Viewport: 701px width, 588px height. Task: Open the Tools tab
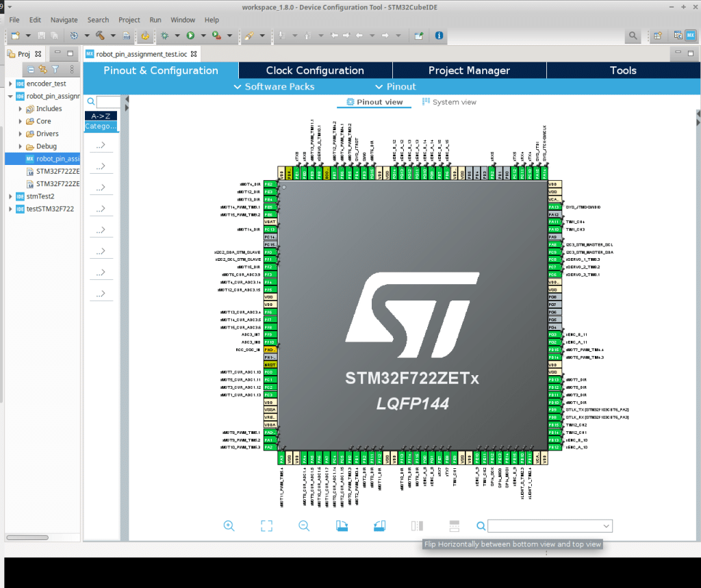pos(623,71)
